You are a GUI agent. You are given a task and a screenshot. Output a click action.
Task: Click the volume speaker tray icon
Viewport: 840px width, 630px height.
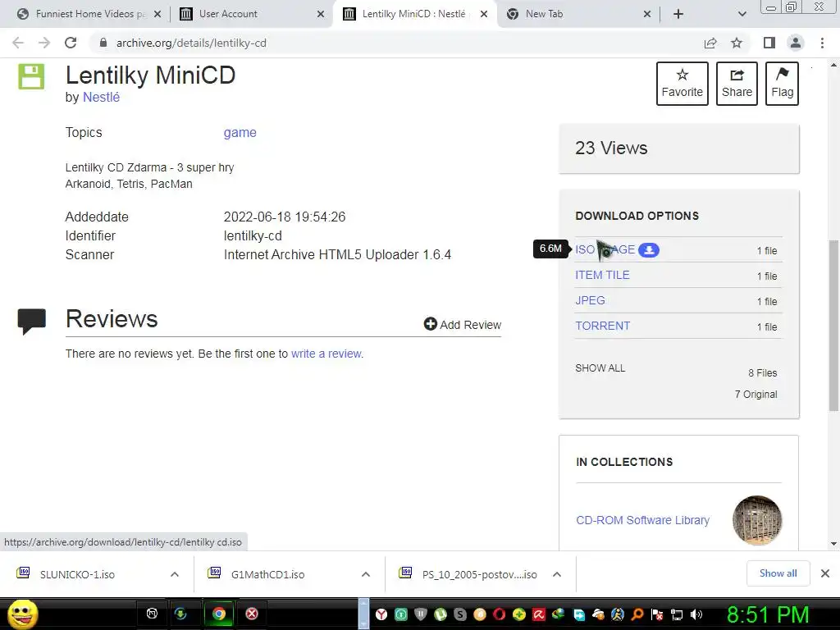[696, 614]
